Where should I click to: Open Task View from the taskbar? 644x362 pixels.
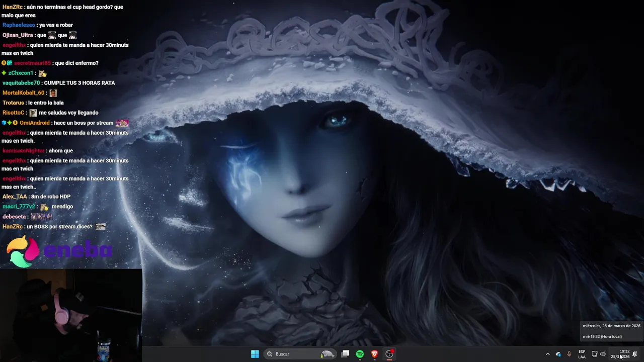345,354
